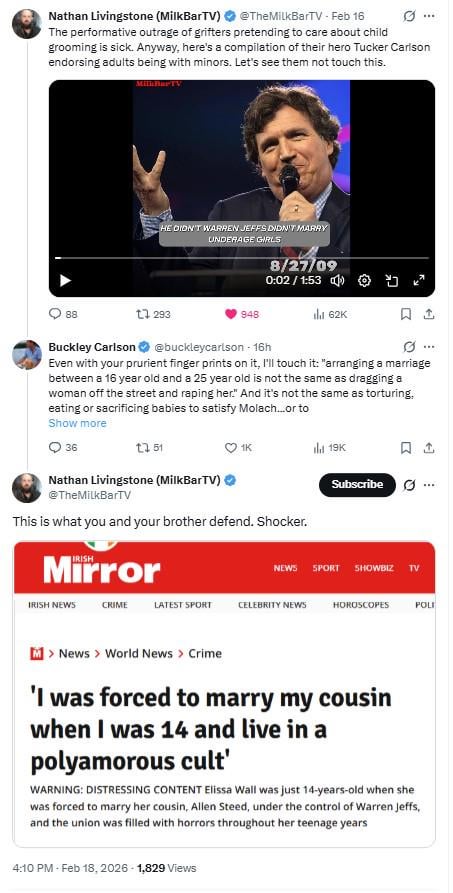Open the @buckleycarlson profile handle
Image resolution: width=453 pixels, height=893 pixels.
coord(199,347)
